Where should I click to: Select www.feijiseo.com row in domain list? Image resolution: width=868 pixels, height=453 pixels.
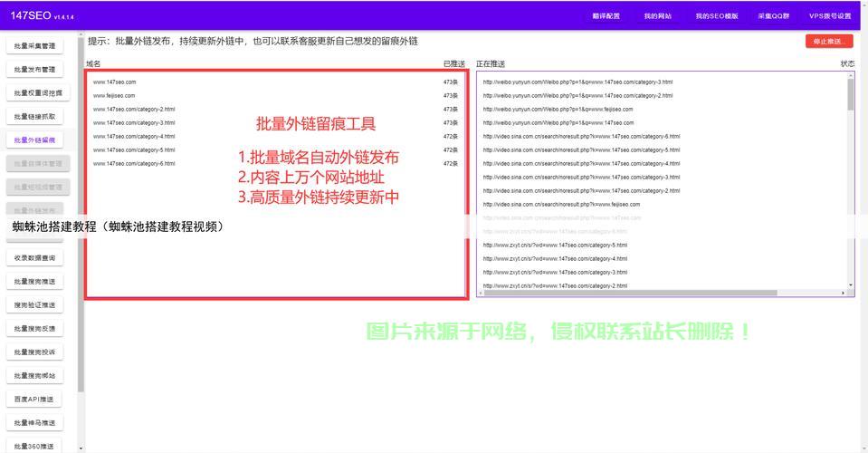pos(114,95)
